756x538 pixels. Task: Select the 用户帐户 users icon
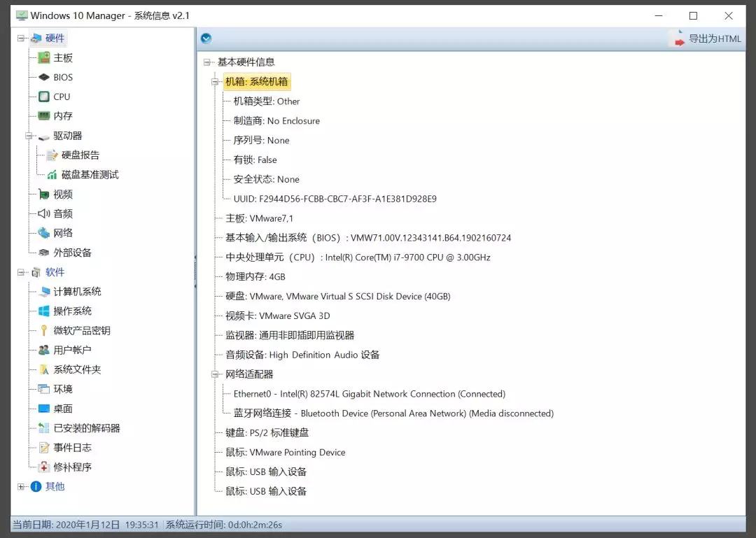tap(44, 350)
